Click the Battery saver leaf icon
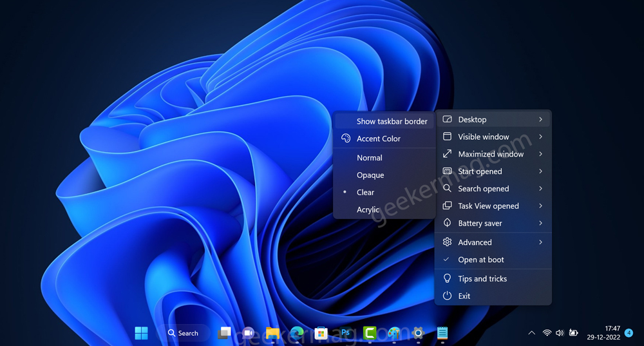Viewport: 644px width, 346px height. [x=448, y=223]
